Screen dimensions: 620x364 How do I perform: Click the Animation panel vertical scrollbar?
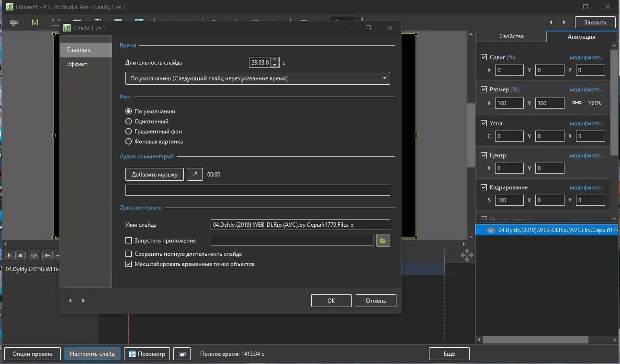click(614, 103)
